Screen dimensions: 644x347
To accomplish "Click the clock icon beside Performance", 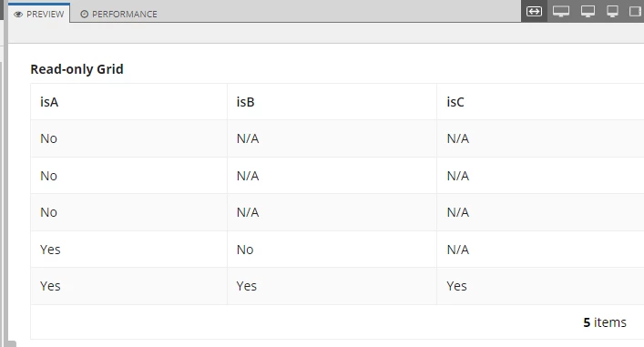I will click(x=84, y=15).
